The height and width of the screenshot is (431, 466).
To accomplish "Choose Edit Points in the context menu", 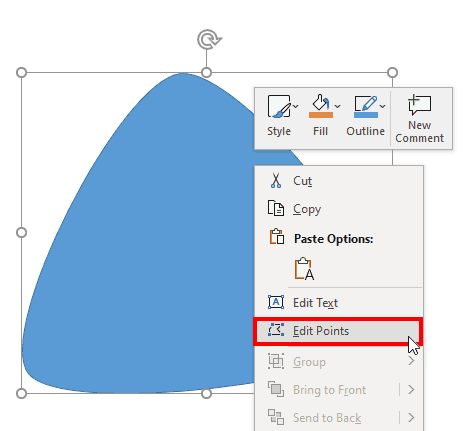I will tap(338, 331).
